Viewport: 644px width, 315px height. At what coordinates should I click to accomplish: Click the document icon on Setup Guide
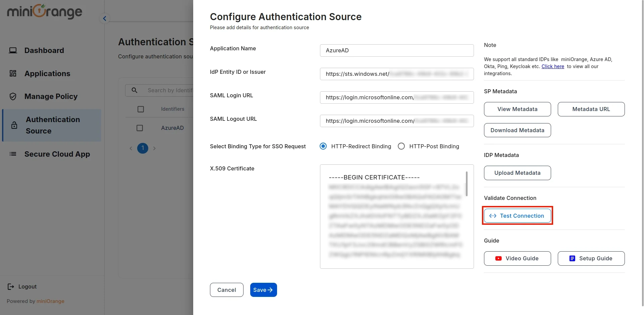click(572, 258)
